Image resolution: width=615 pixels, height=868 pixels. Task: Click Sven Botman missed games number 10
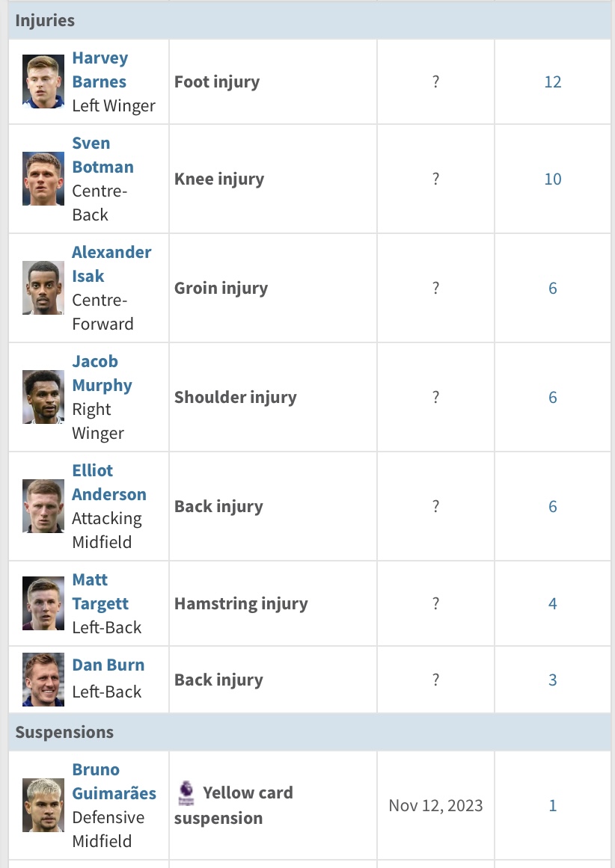coord(552,179)
